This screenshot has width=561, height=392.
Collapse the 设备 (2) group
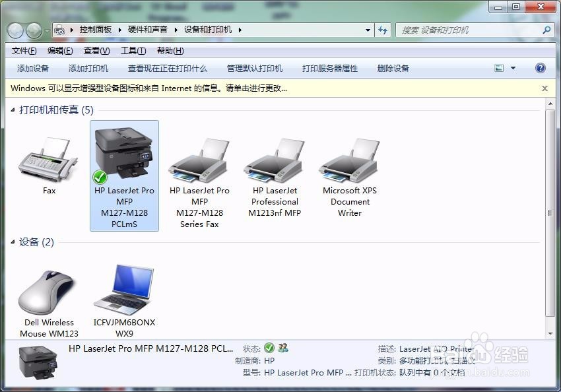tap(13, 242)
